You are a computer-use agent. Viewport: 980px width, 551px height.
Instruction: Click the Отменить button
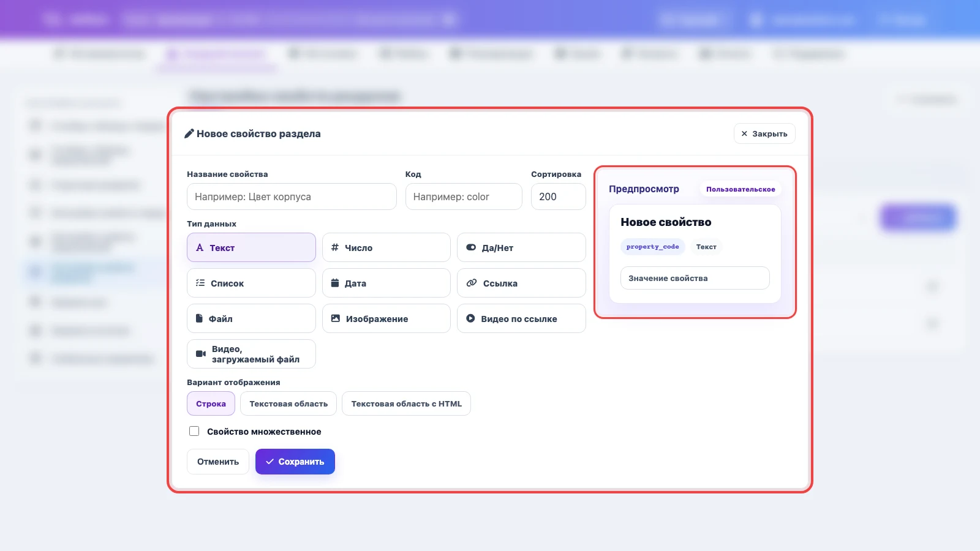click(x=218, y=462)
